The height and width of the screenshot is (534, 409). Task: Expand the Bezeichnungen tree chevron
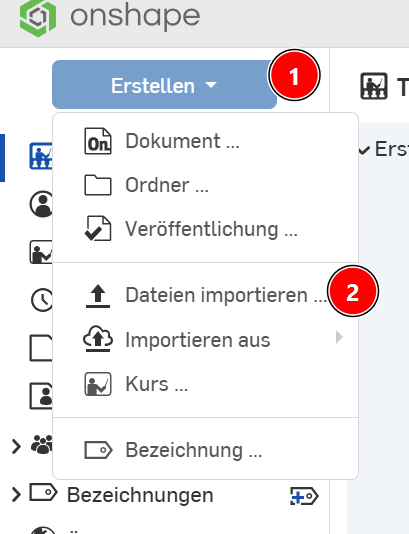coord(16,494)
